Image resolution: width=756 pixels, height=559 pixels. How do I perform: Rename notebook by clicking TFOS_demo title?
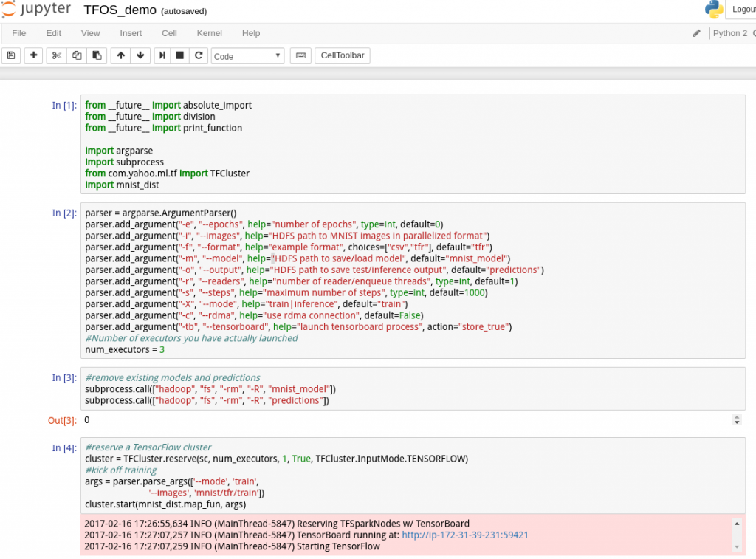click(120, 10)
